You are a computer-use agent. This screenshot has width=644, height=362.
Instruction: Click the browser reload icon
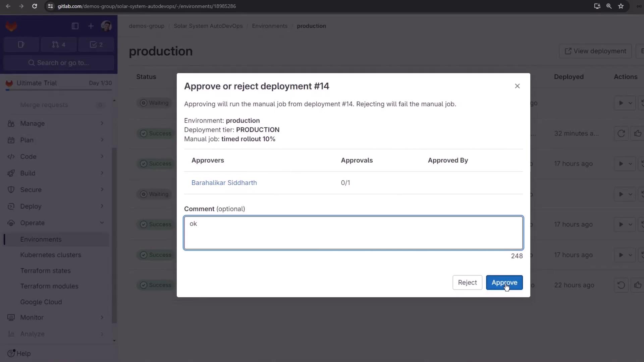point(35,6)
